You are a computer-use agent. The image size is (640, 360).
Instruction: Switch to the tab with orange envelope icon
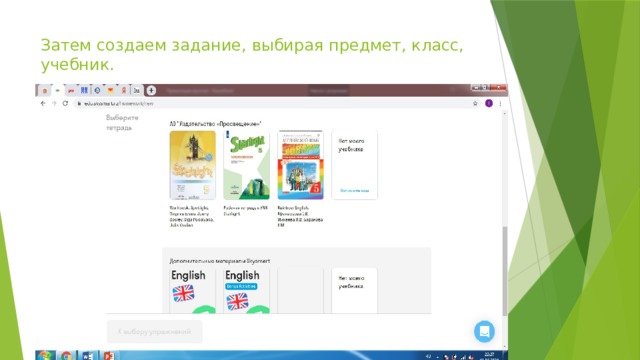(110, 90)
